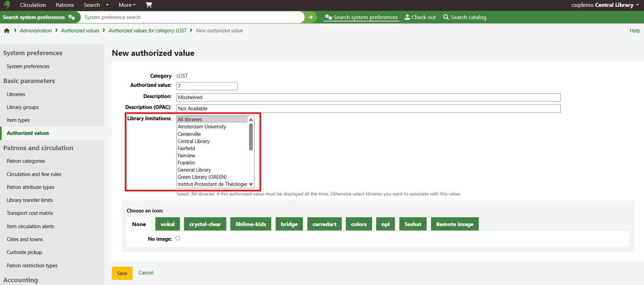
Task: Open Patron categories in sidebar
Action: [26, 161]
